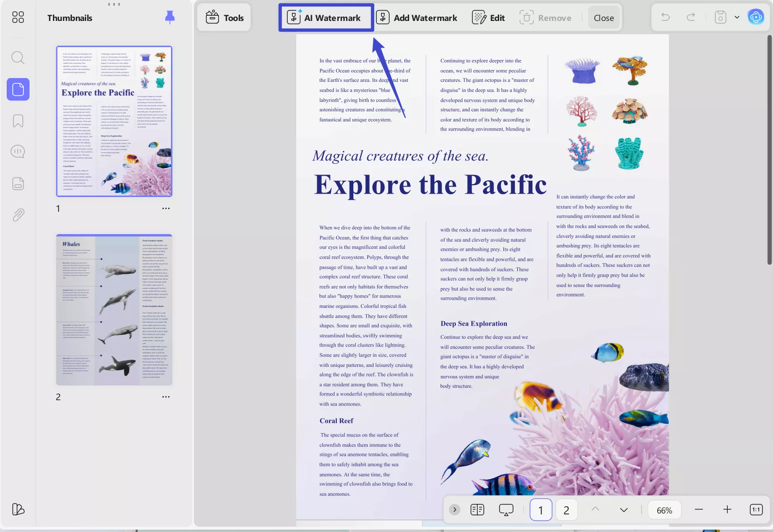
Task: Set zoom to actual size with 1:1 button
Action: 756,509
